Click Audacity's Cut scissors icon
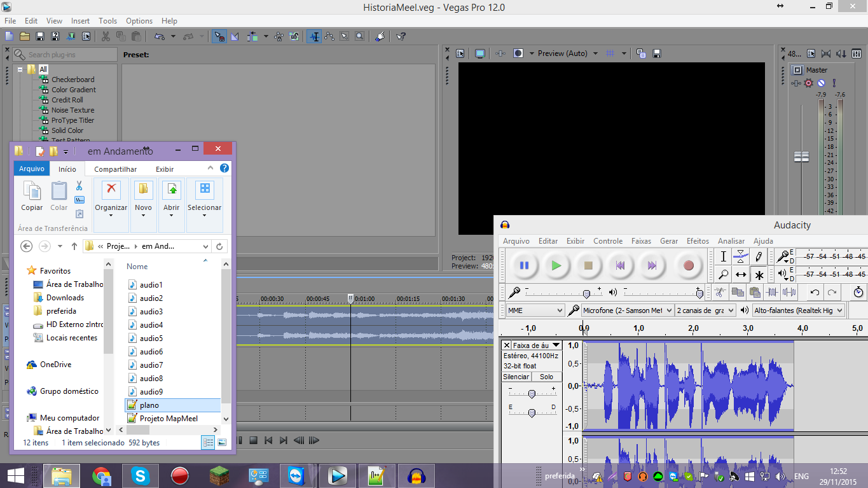Viewport: 868px width, 488px height. pos(720,292)
